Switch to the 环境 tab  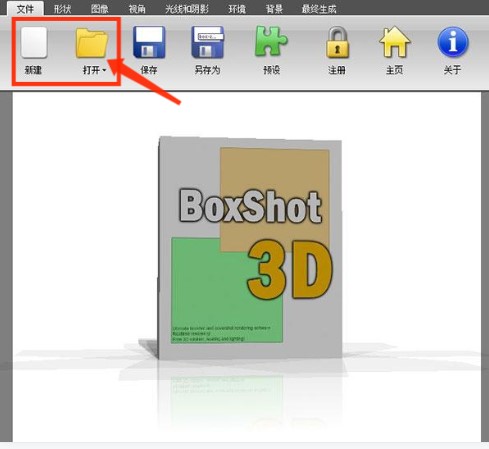237,9
